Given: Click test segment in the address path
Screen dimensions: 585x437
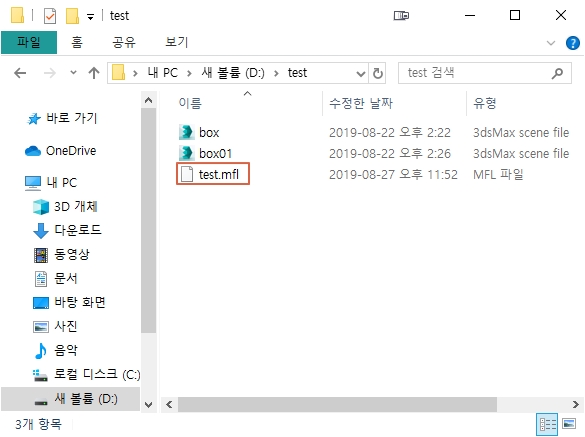Looking at the screenshot, I should click(297, 72).
